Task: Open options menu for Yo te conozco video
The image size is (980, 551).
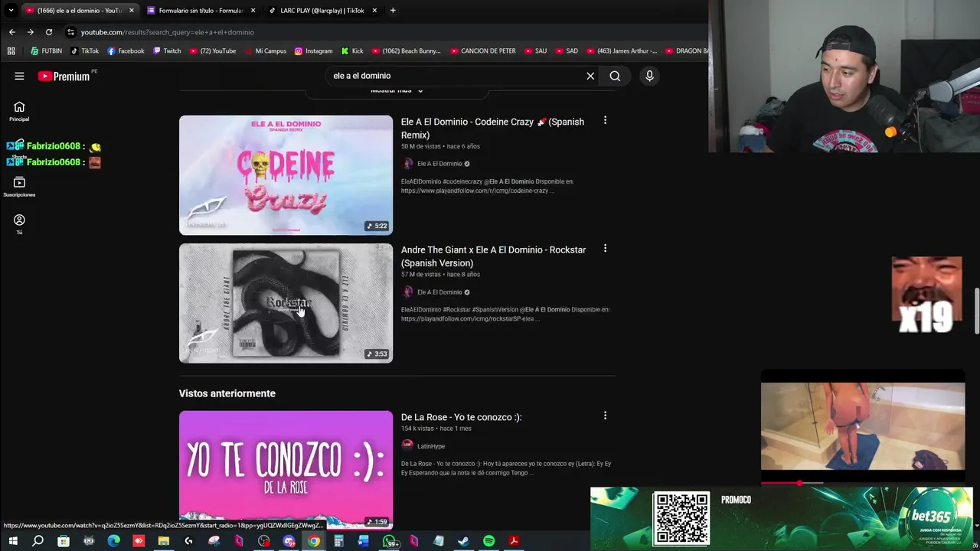Action: (605, 416)
